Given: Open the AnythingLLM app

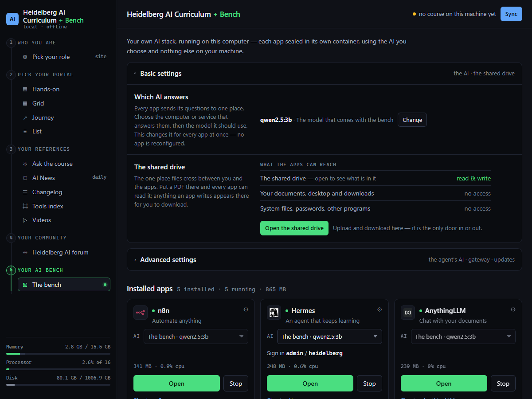Looking at the screenshot, I should pyautogui.click(x=444, y=383).
